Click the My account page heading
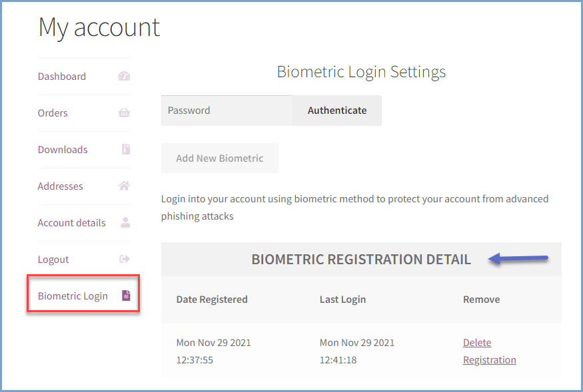 [99, 27]
